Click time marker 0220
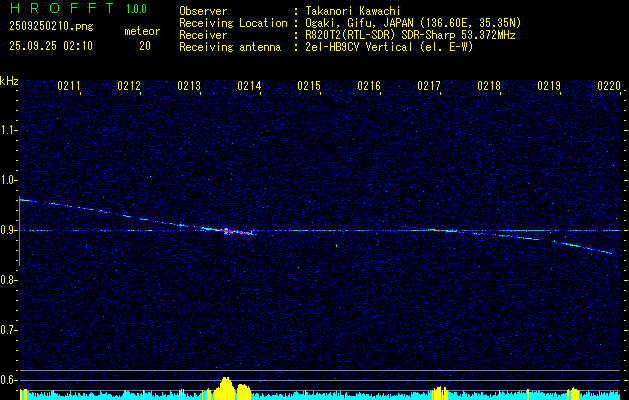 point(609,86)
